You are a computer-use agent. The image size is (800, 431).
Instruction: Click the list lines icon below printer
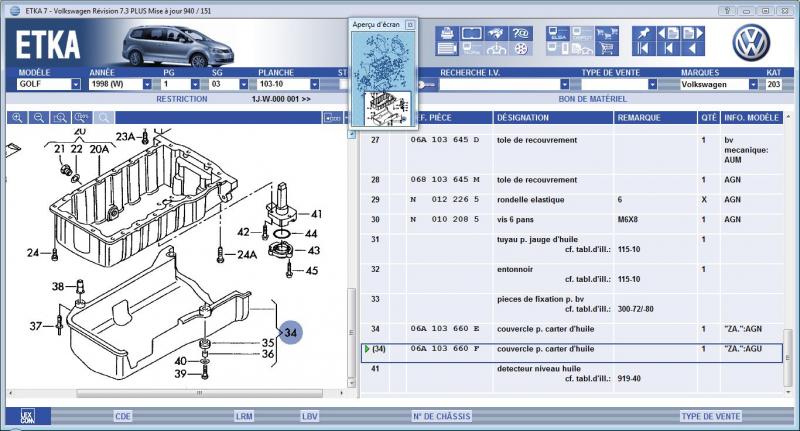coord(446,49)
